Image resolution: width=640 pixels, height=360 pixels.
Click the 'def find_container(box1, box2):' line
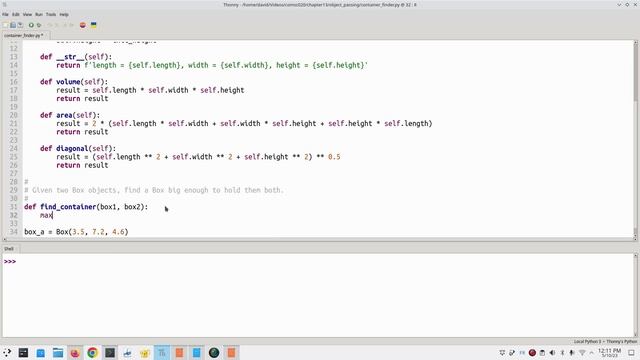pos(86,207)
